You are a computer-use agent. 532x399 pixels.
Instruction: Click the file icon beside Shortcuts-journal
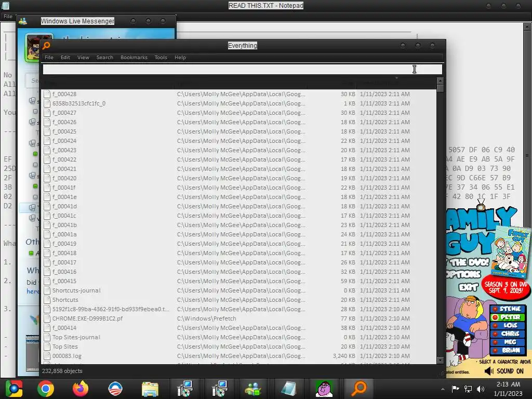pos(47,290)
